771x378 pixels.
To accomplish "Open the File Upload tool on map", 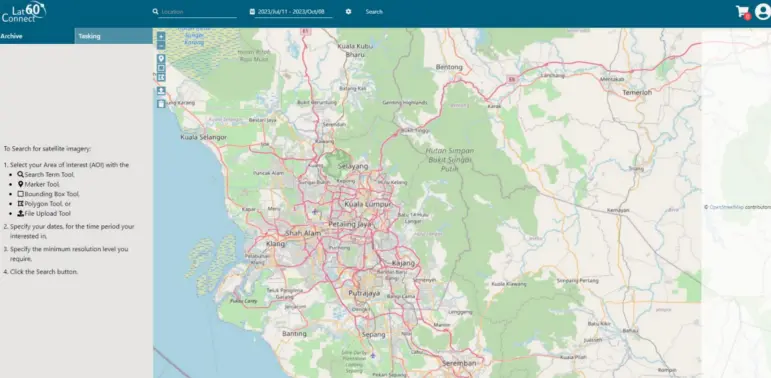I will (161, 91).
